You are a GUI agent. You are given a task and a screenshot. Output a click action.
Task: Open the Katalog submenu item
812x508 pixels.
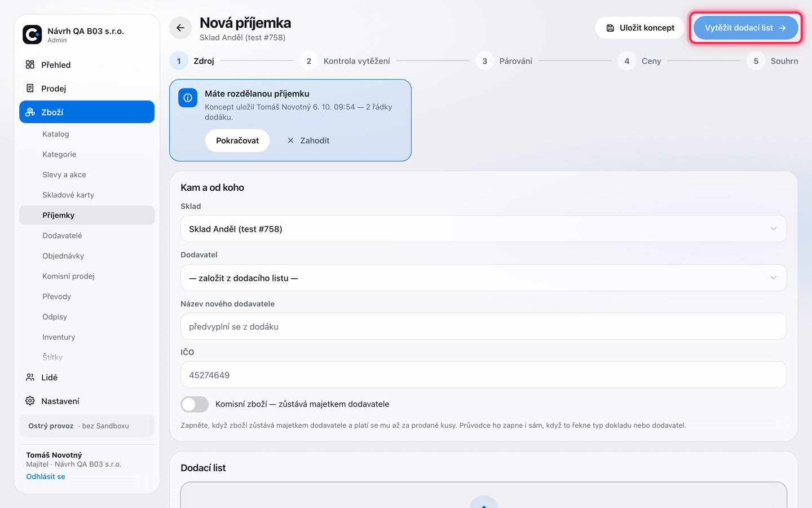[x=87, y=134]
